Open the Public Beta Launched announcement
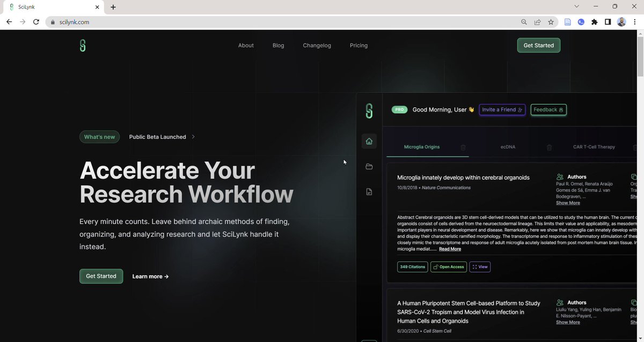644x342 pixels. pyautogui.click(x=157, y=137)
